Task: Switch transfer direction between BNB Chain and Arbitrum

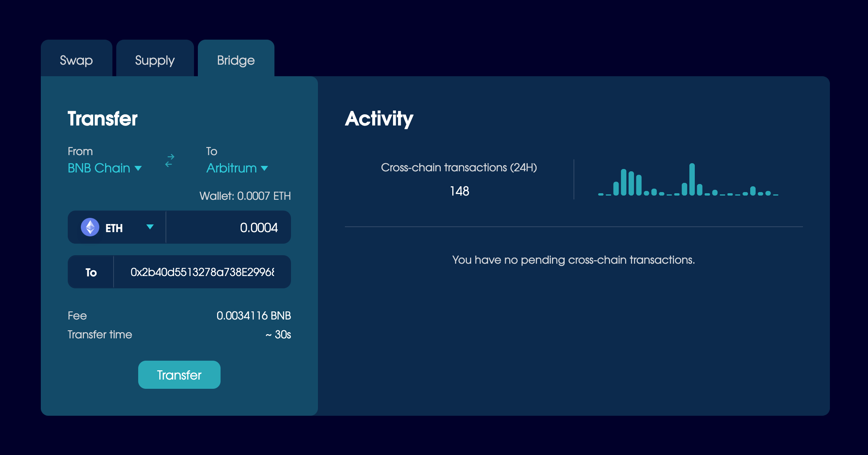Action: (x=169, y=162)
